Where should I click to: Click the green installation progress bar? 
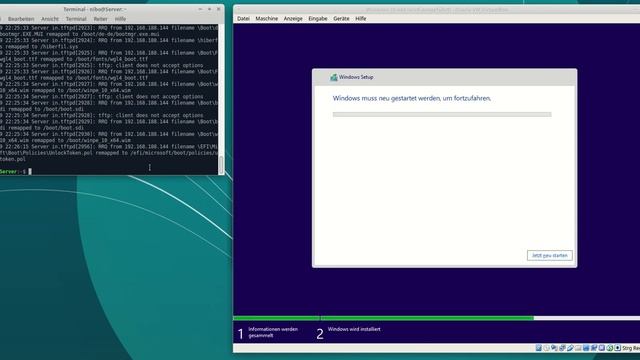[x=383, y=318]
